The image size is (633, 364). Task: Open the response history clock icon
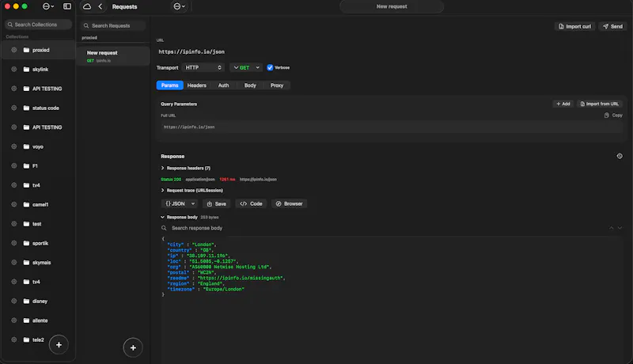pyautogui.click(x=620, y=156)
